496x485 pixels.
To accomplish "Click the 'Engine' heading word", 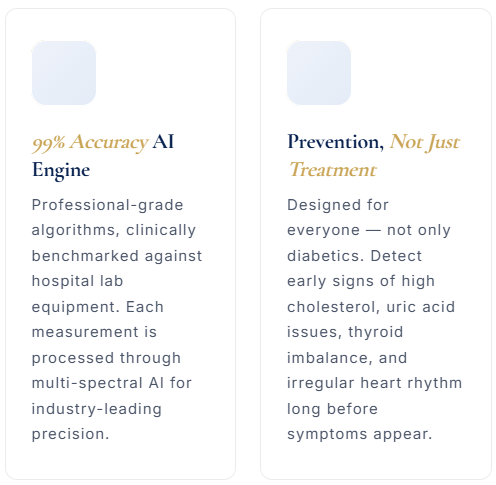I will point(61,170).
